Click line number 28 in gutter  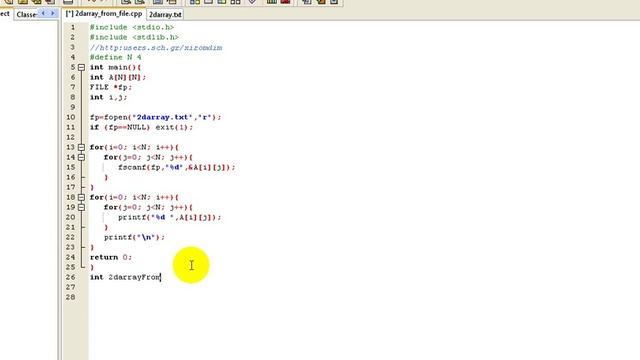[x=71, y=298]
